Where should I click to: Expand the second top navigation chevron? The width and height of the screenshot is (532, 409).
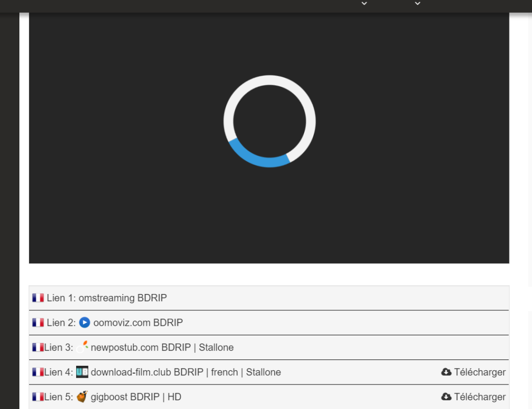tap(418, 4)
